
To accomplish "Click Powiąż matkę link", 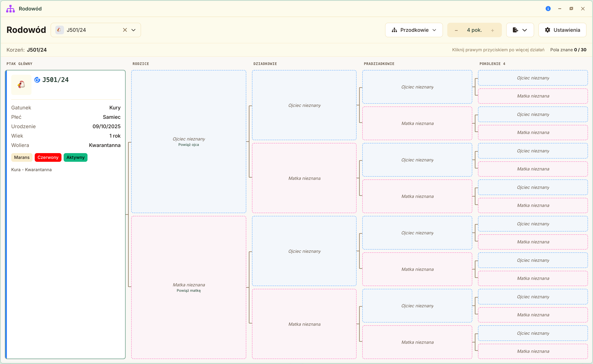I will pyautogui.click(x=189, y=291).
